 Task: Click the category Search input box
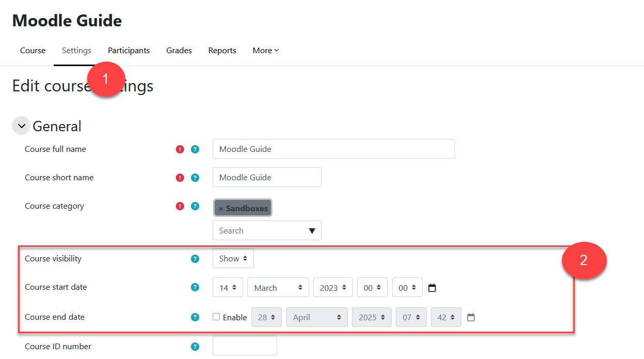(267, 230)
